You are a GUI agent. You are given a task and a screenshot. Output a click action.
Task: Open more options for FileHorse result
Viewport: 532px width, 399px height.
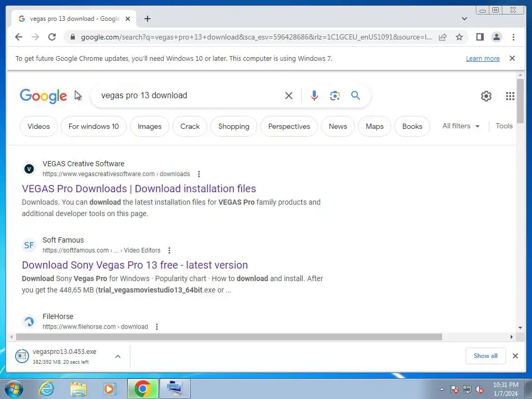point(157,327)
